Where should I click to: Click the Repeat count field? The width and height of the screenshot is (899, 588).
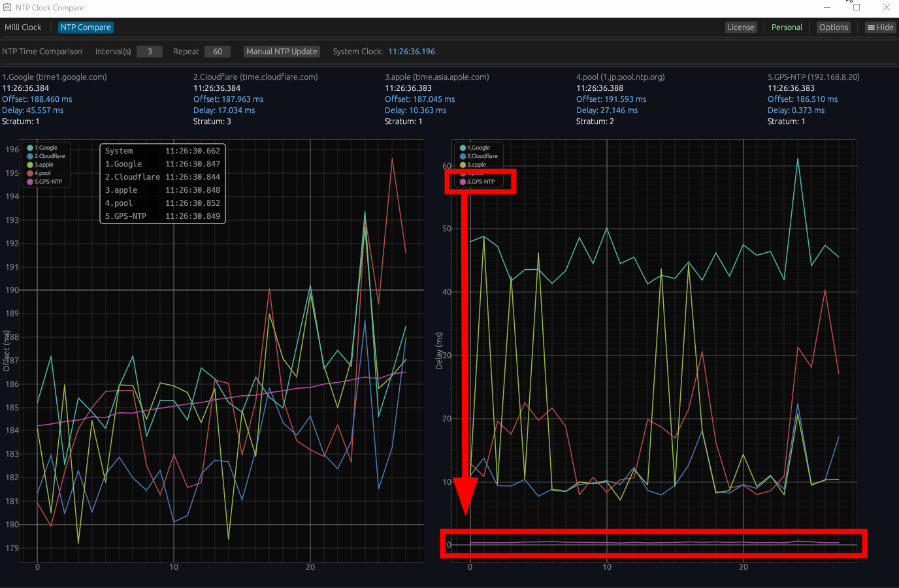point(218,52)
